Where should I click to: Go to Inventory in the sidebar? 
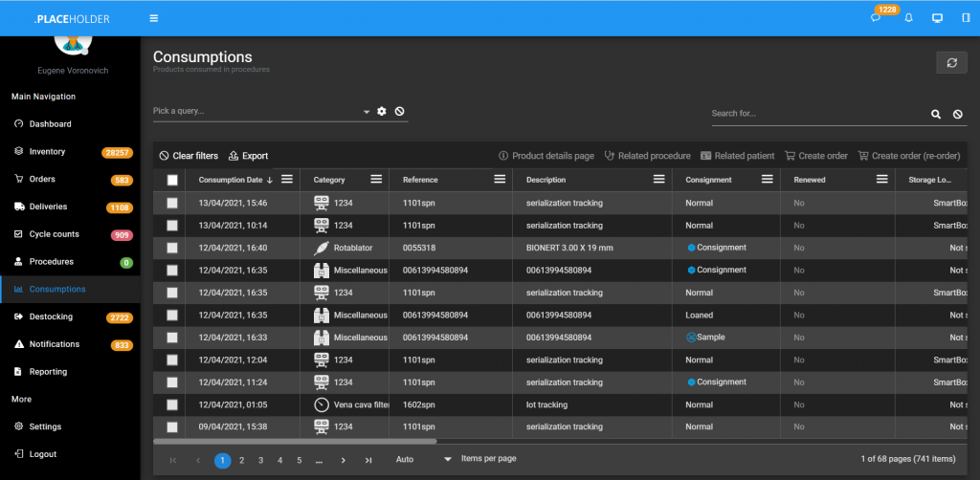47,152
